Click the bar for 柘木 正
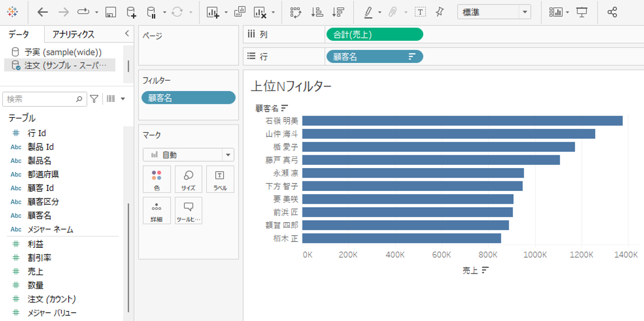Screen dimensions: 644x321 click(402, 238)
